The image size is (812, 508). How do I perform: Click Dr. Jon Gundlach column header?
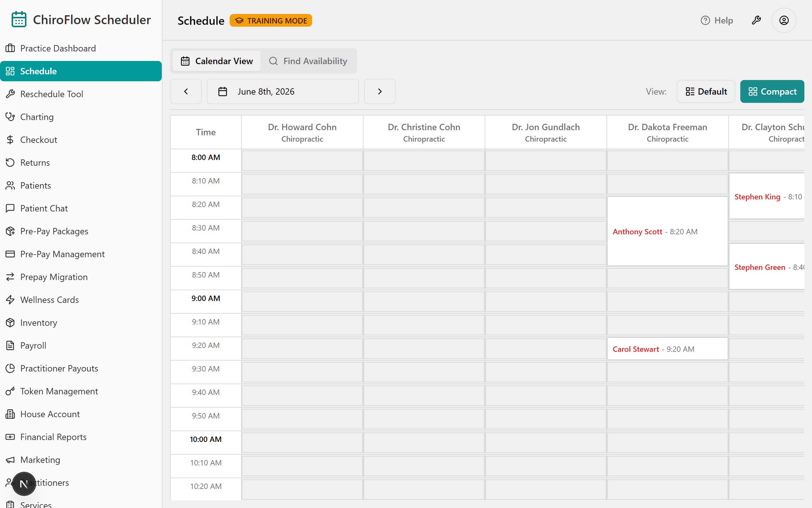pyautogui.click(x=546, y=132)
